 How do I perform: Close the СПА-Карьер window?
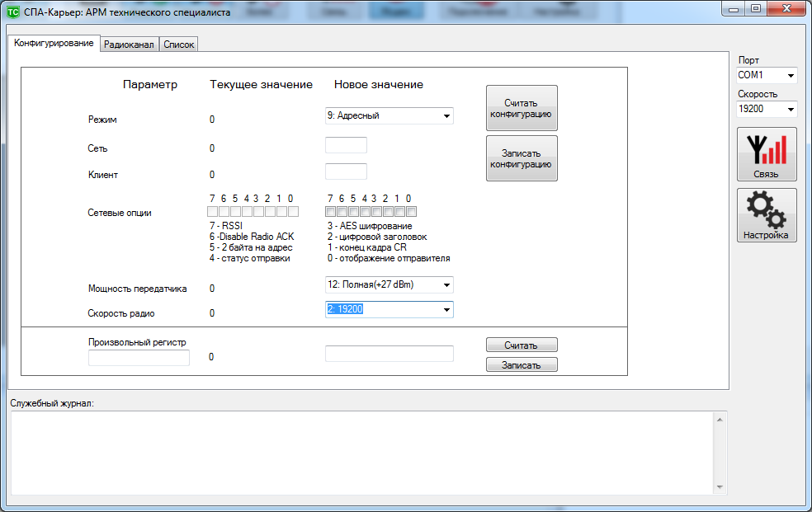(786, 9)
